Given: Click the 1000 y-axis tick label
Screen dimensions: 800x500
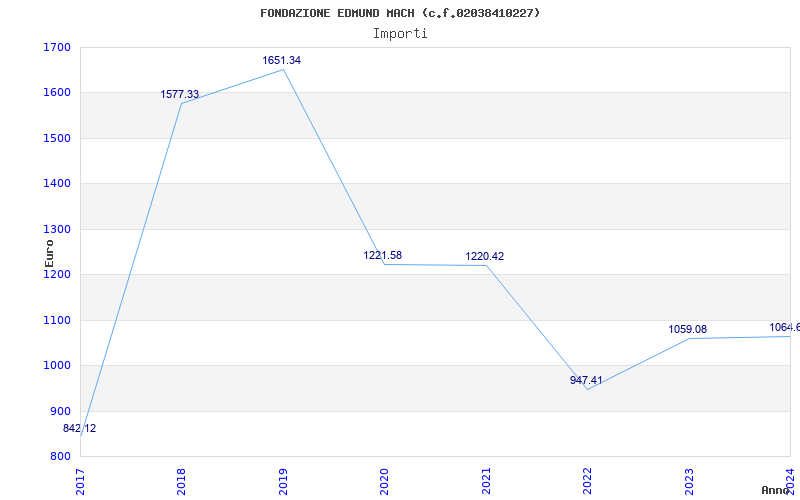Looking at the screenshot, I should (x=57, y=366).
